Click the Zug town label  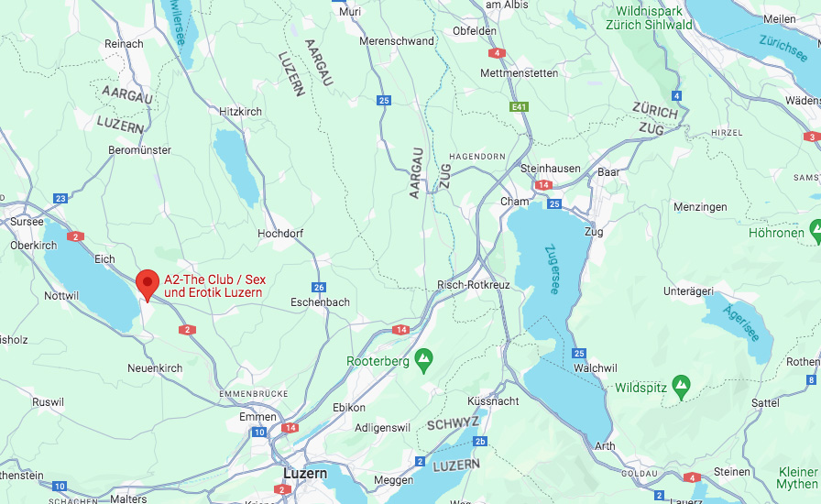point(594,232)
